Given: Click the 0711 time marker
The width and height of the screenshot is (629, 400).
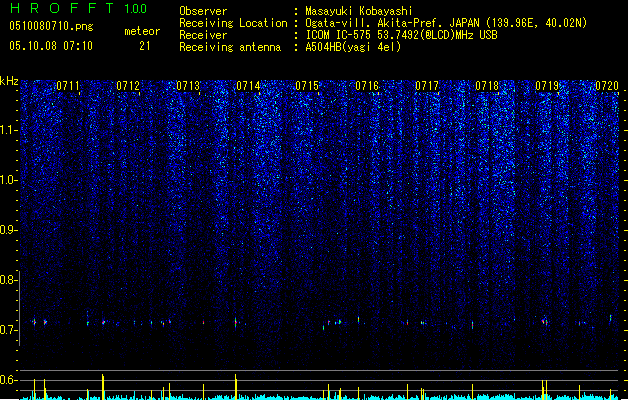Looking at the screenshot, I should click(68, 86).
